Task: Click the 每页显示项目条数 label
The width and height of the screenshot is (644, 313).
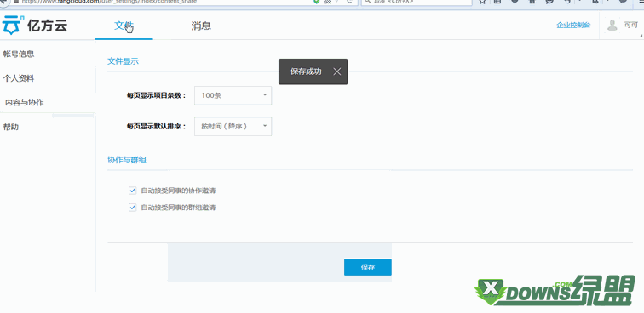Action: tap(157, 95)
